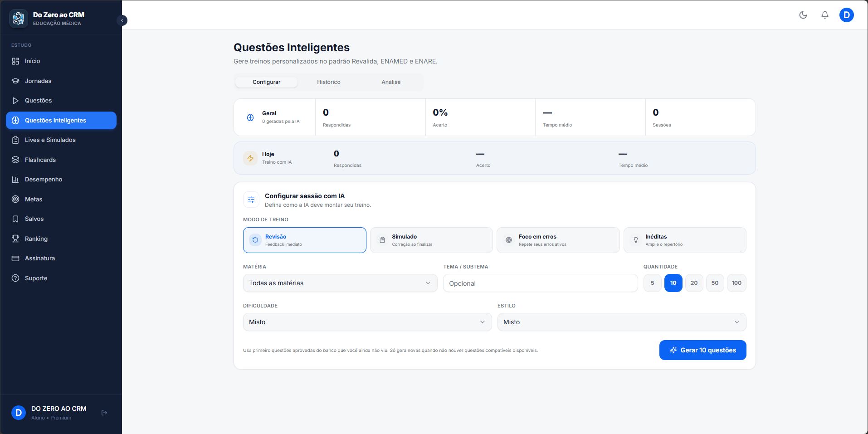This screenshot has width=868, height=434.
Task: Click the Lives e Simulados clipboard icon
Action: point(15,140)
